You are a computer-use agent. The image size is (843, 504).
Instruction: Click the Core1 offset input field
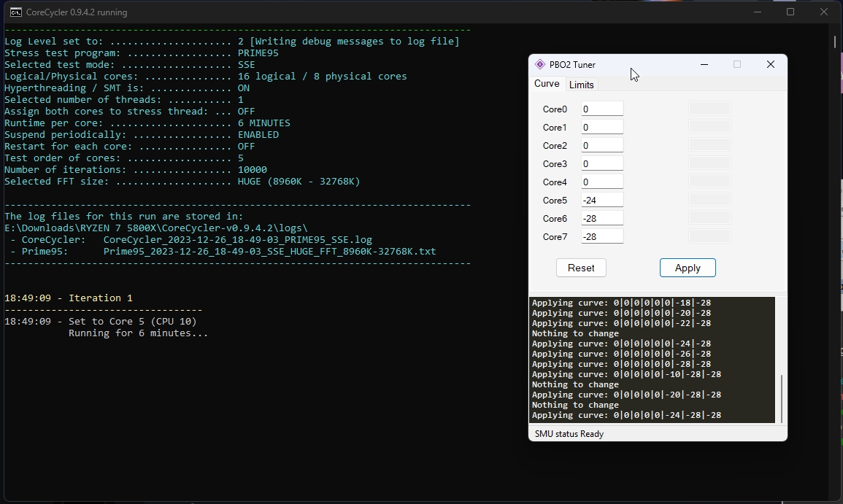point(602,128)
